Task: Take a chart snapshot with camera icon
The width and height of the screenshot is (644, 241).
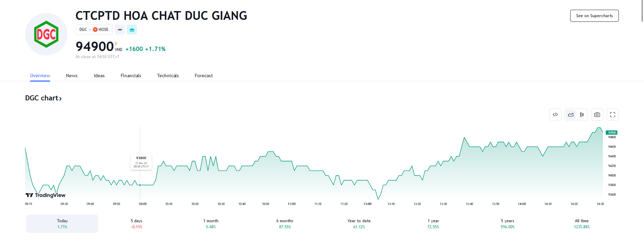Action: 597,114
